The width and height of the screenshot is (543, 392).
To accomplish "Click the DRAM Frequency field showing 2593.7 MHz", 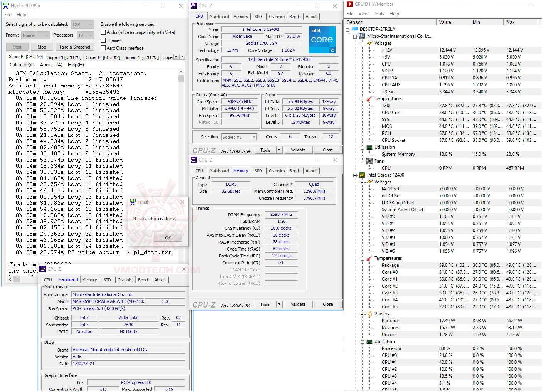I will click(282, 215).
